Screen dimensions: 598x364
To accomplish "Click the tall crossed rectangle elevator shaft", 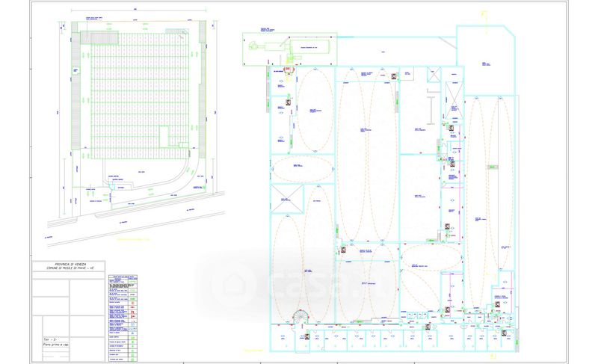I will [452, 97].
